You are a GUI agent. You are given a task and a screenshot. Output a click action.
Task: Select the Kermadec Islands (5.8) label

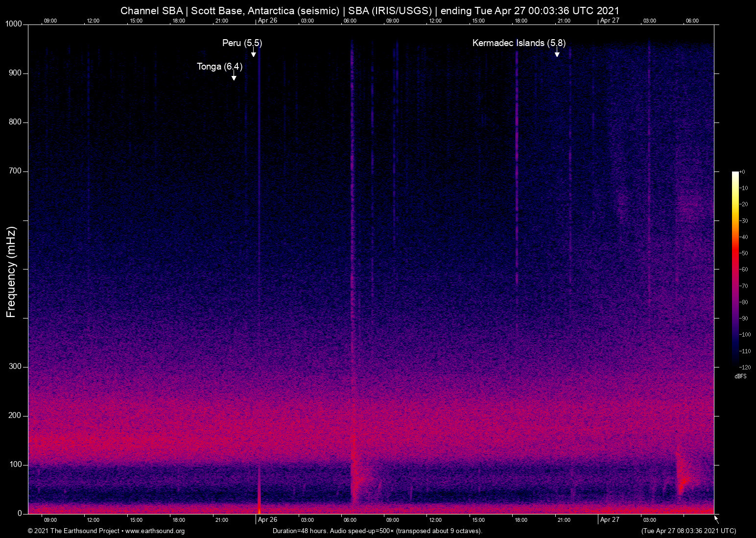519,43
